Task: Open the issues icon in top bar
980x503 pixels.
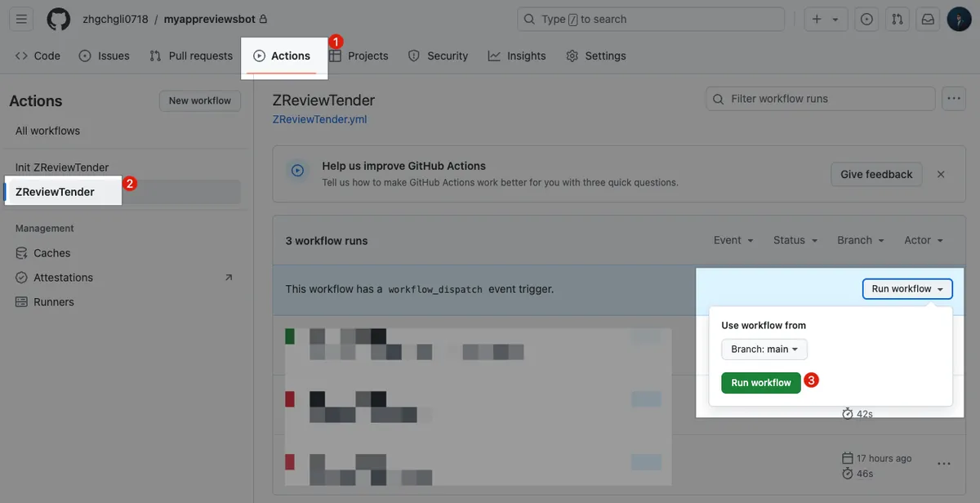Action: [867, 19]
